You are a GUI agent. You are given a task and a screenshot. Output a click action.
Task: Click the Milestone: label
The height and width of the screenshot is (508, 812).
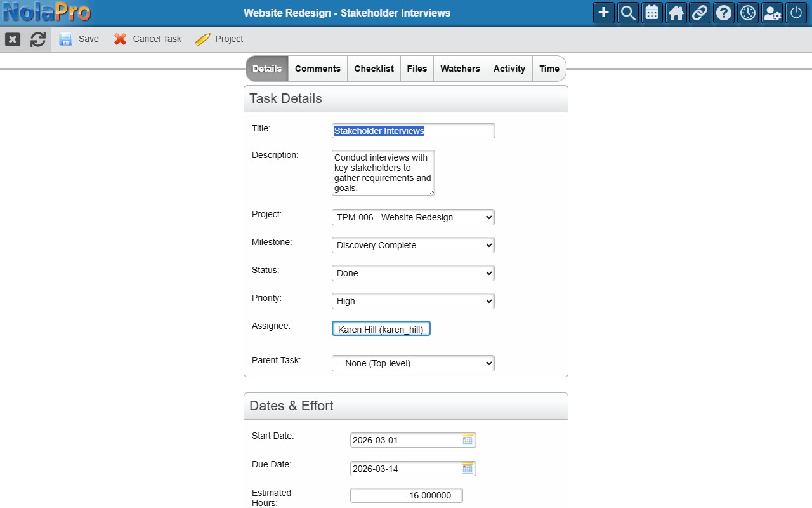pyautogui.click(x=272, y=242)
